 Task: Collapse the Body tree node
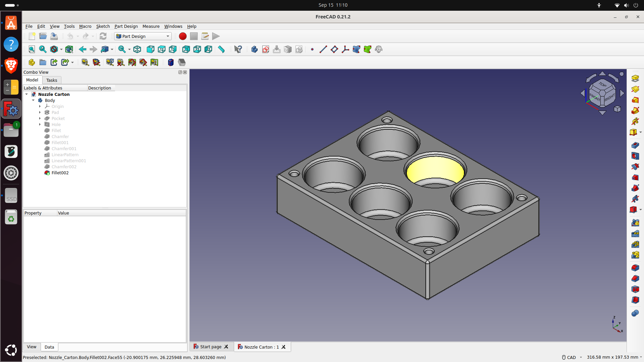pos(33,100)
